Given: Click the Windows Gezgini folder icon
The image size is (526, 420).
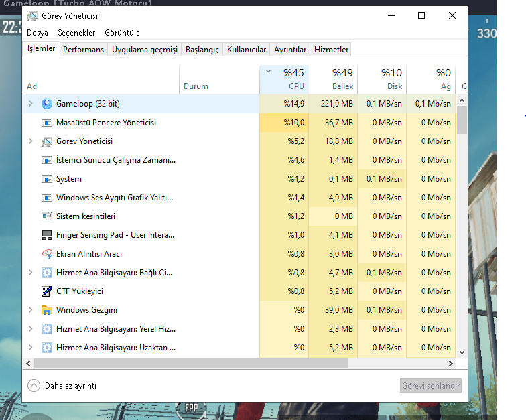Looking at the screenshot, I should (x=47, y=310).
